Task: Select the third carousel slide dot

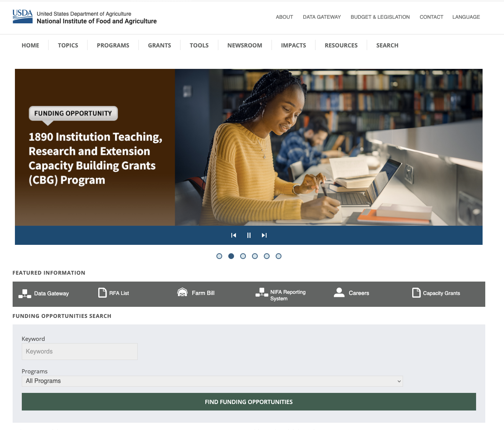Action: point(243,256)
